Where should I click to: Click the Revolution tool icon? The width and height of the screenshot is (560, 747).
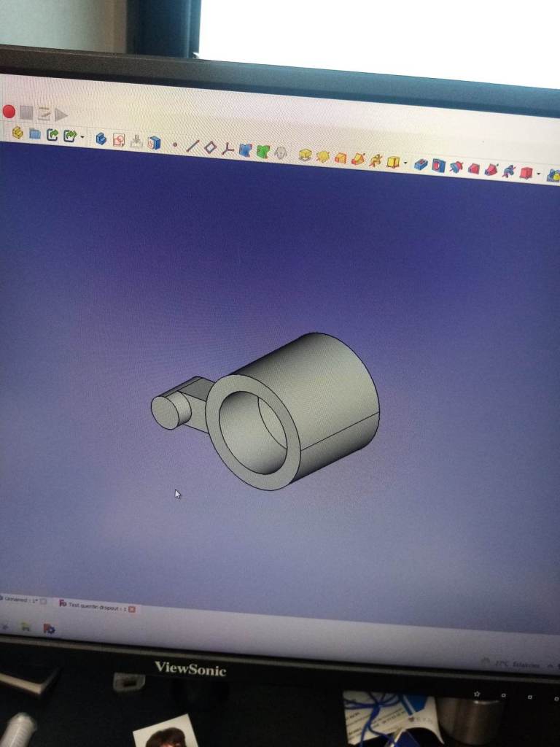[x=323, y=157]
